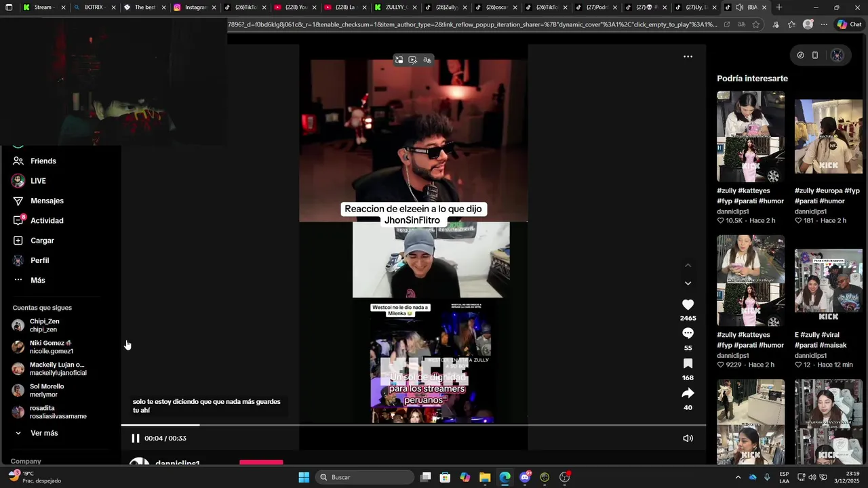Switch to the 'The best' browser tab
The image size is (868, 488).
[144, 7]
